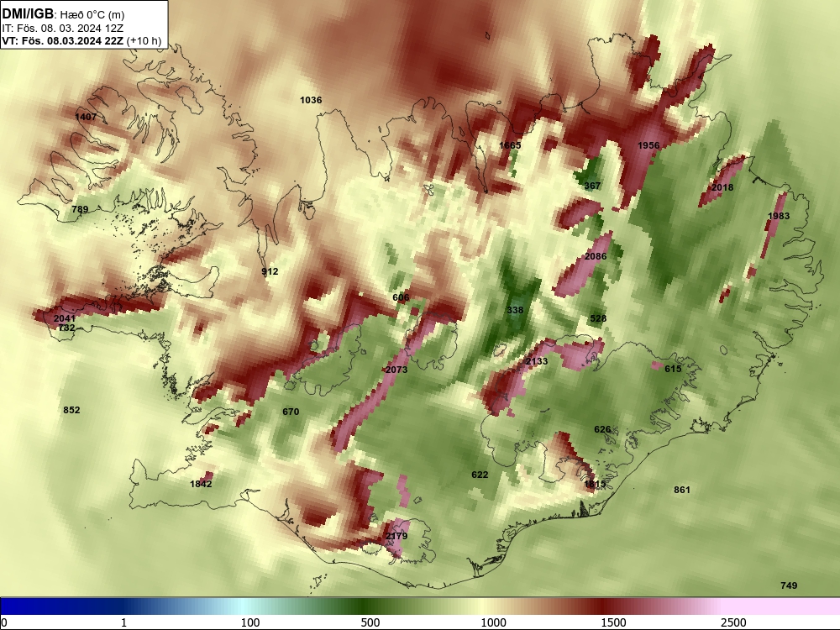Click the map value 606
The height and width of the screenshot is (630, 840).
[x=401, y=297]
